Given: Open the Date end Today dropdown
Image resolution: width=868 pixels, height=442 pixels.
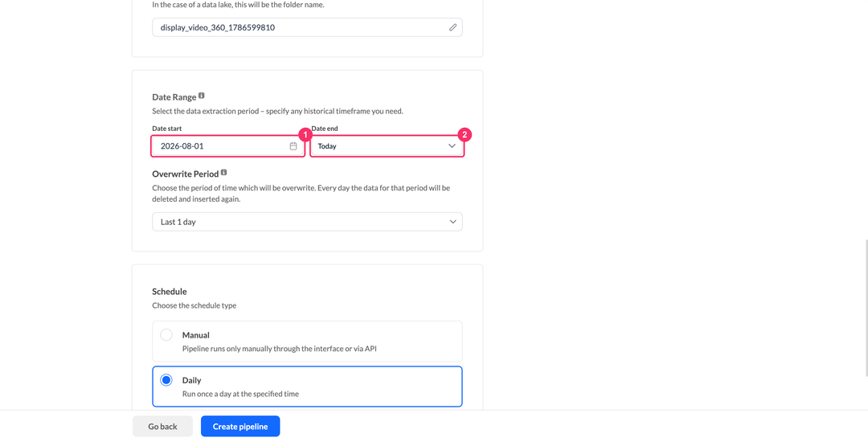Looking at the screenshot, I should 387,146.
